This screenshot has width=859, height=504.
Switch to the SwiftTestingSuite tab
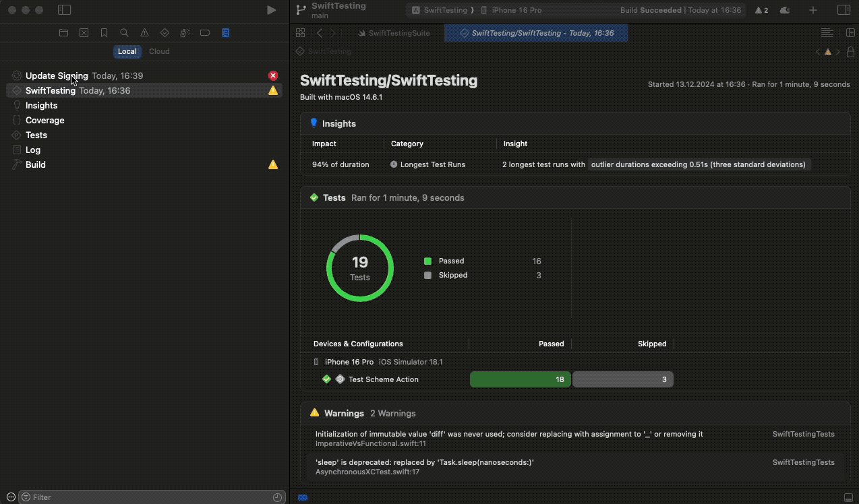coord(394,33)
